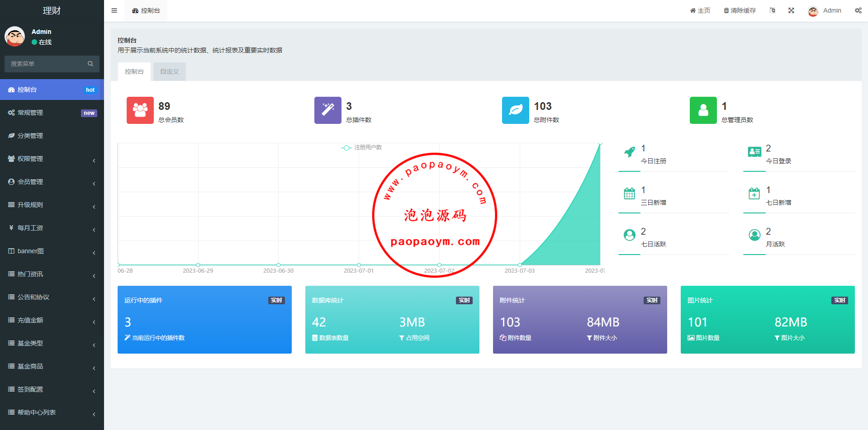The width and height of the screenshot is (868, 430).
Task: Switch to the 自定义 tab
Action: 169,71
